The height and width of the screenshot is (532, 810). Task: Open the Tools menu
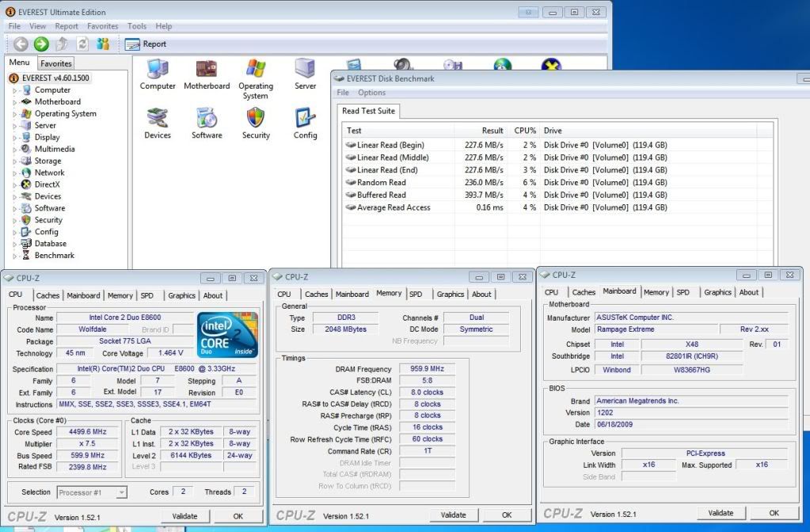[137, 26]
